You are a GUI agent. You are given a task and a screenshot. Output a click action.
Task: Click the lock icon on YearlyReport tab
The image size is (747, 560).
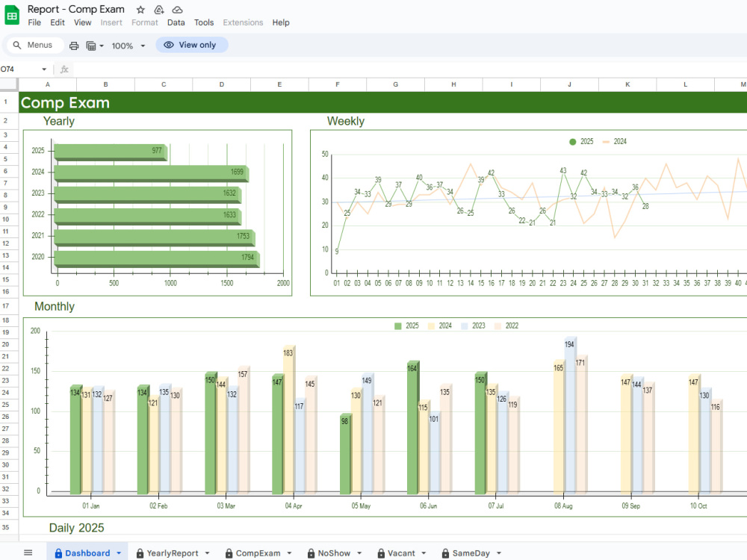[x=140, y=553]
